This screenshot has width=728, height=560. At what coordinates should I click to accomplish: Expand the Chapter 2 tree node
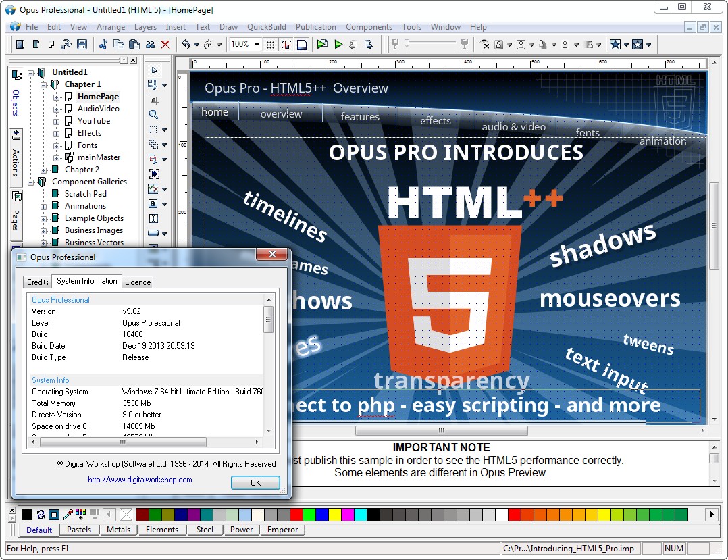pyautogui.click(x=44, y=170)
